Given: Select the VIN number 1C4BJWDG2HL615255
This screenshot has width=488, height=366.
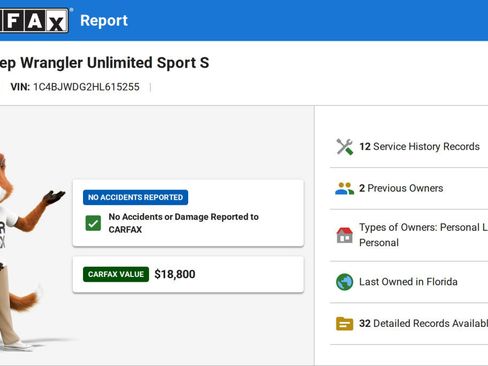Looking at the screenshot, I should coord(86,87).
